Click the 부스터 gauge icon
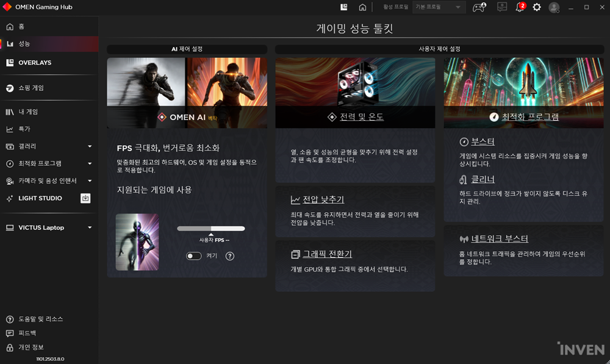 pos(464,142)
